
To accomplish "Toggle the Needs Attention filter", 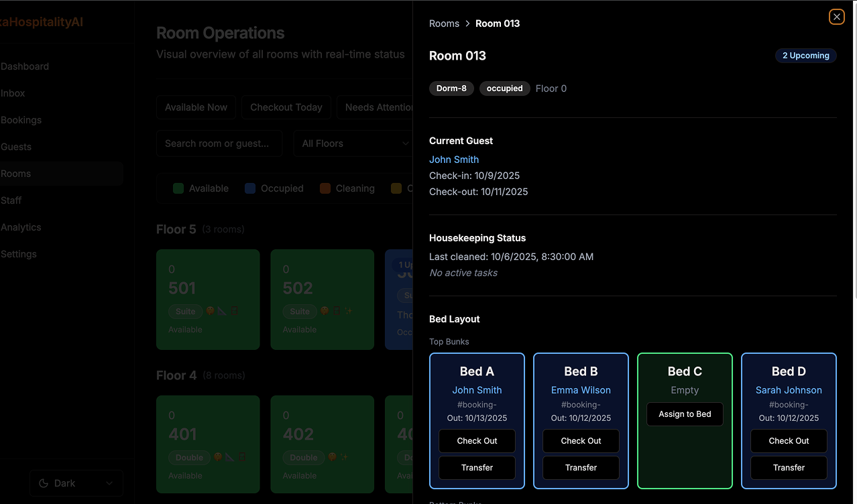I will tap(378, 107).
